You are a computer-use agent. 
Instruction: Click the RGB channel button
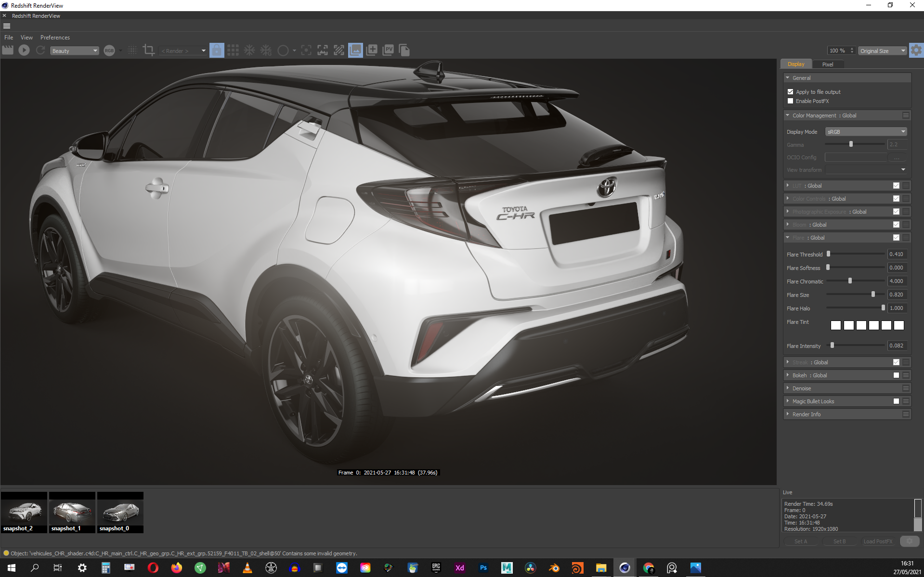(x=109, y=51)
